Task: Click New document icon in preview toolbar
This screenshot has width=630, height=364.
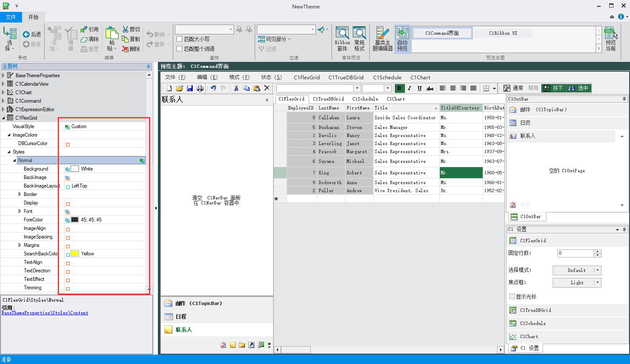Action: (x=169, y=88)
